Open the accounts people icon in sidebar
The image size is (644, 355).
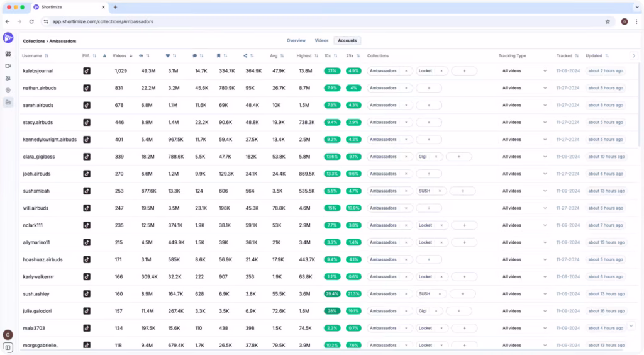point(8,78)
